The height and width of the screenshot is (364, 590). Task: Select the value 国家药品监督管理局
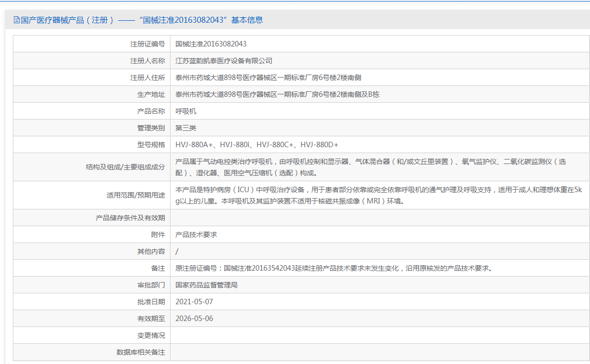click(x=207, y=285)
